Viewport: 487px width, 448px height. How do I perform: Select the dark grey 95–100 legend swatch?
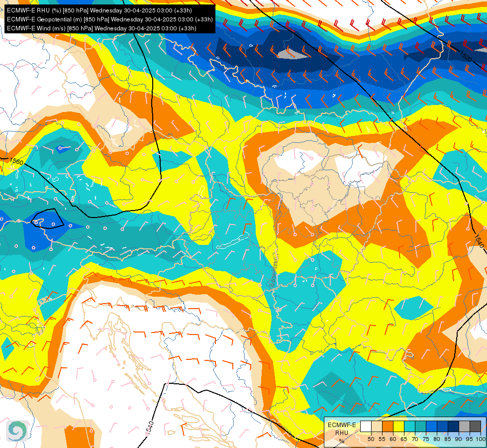pos(475,426)
